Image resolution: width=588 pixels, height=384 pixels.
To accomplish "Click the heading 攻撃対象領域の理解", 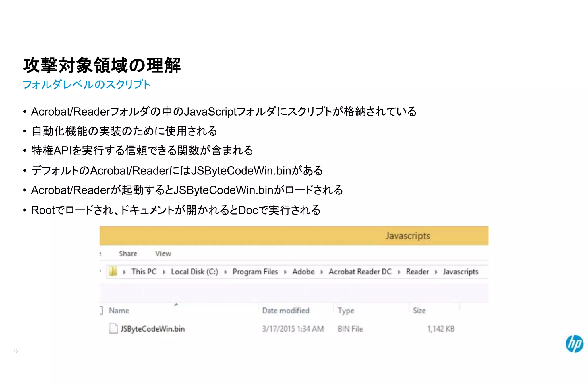I will pos(102,65).
